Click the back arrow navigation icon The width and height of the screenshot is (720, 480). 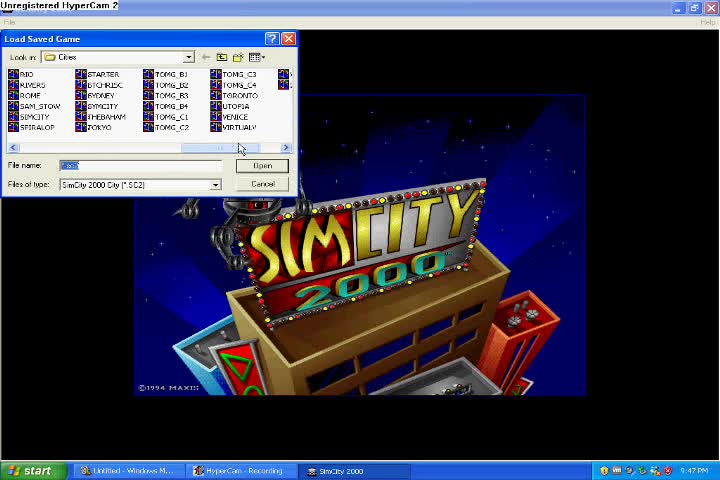tap(206, 57)
